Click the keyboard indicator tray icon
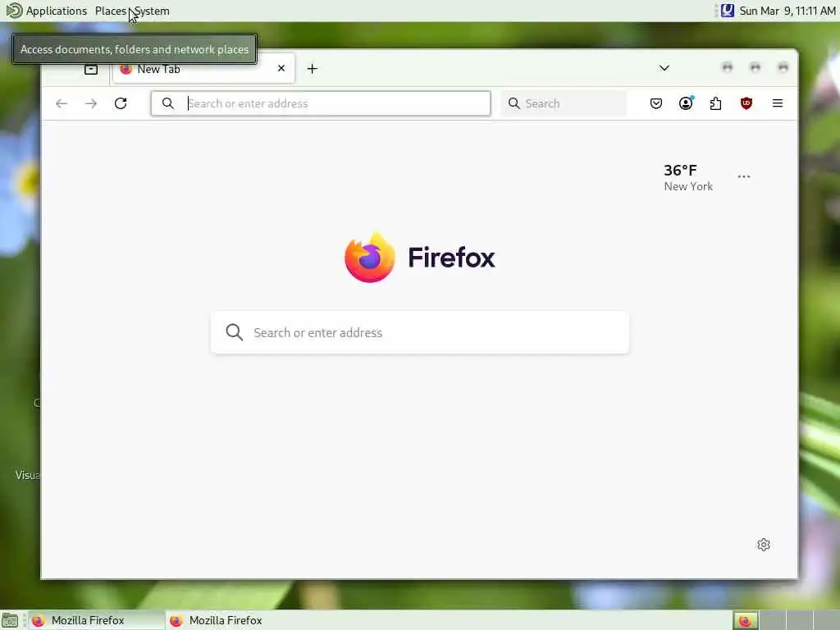Screen dimensions: 840x630 [727, 10]
